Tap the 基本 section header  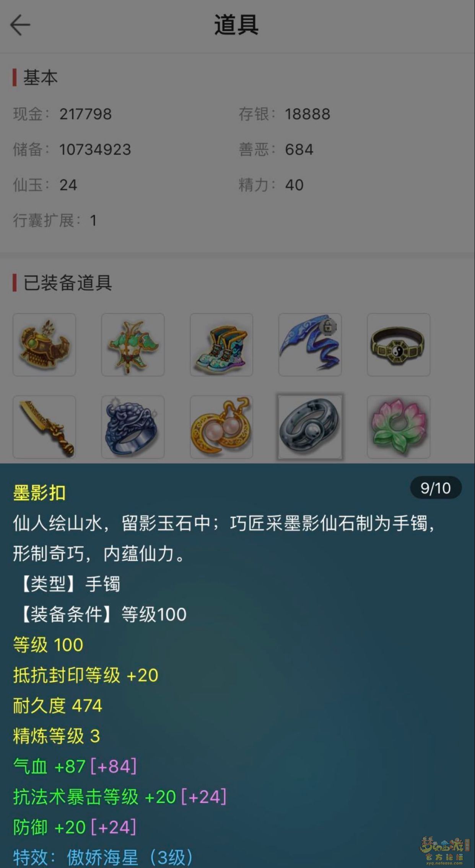41,78
